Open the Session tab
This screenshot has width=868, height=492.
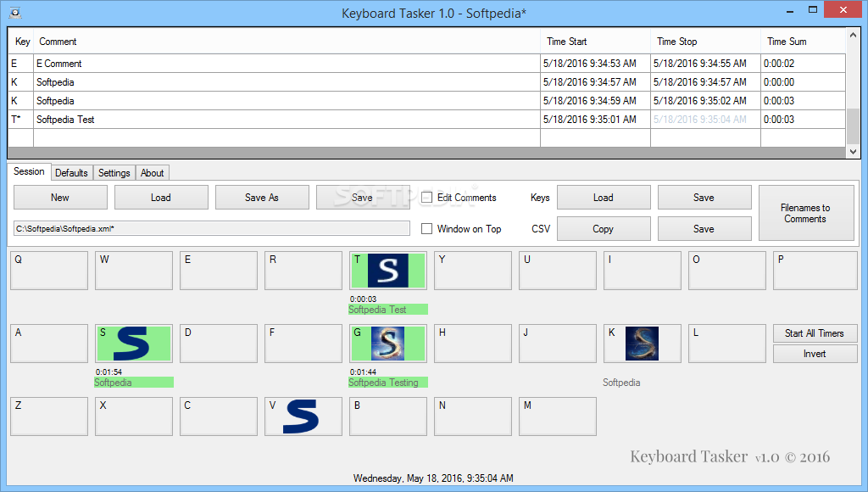pyautogui.click(x=29, y=171)
